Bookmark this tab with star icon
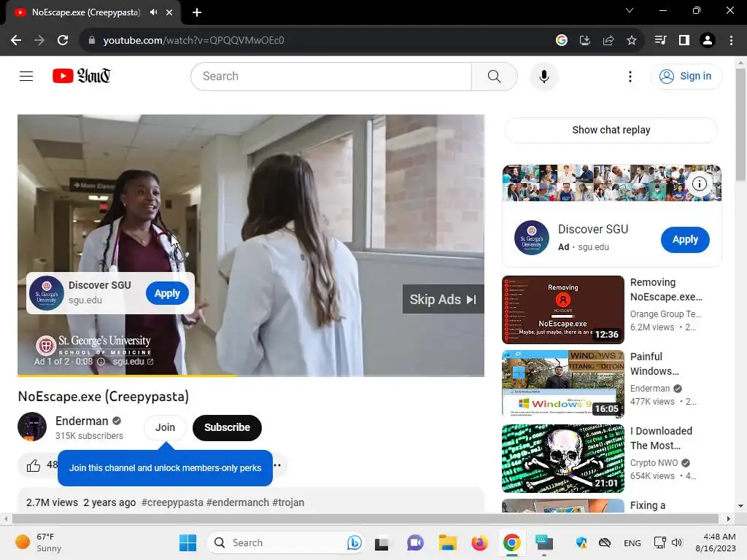 click(631, 41)
